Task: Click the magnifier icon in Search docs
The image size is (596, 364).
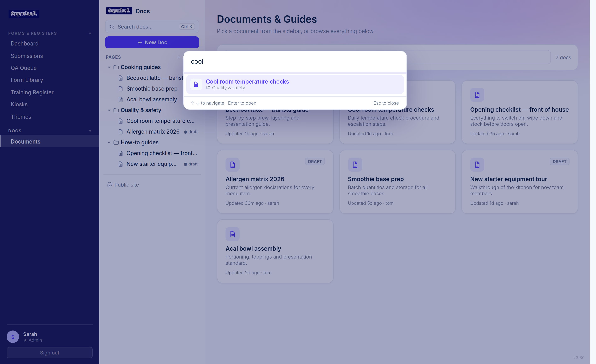Action: pos(112,27)
